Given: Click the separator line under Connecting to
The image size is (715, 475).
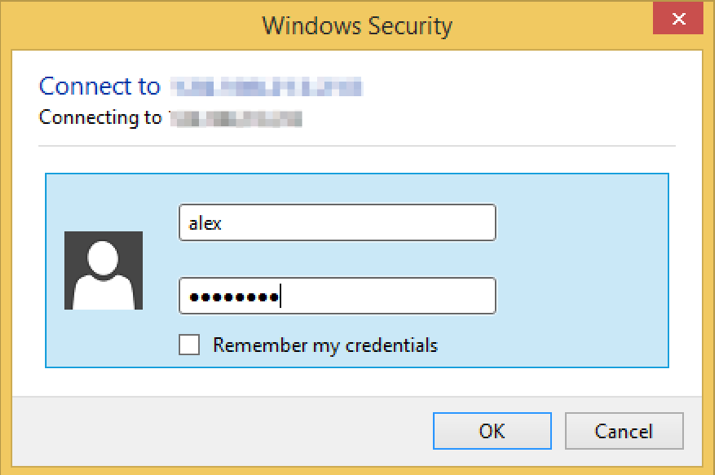Looking at the screenshot, I should point(357,147).
